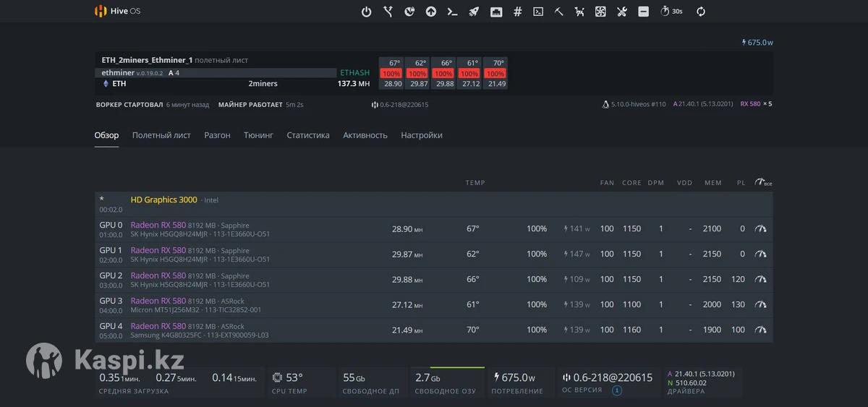
Task: Click the ETH_2miners_Ethminer_1 flight sheet name
Action: (148, 60)
